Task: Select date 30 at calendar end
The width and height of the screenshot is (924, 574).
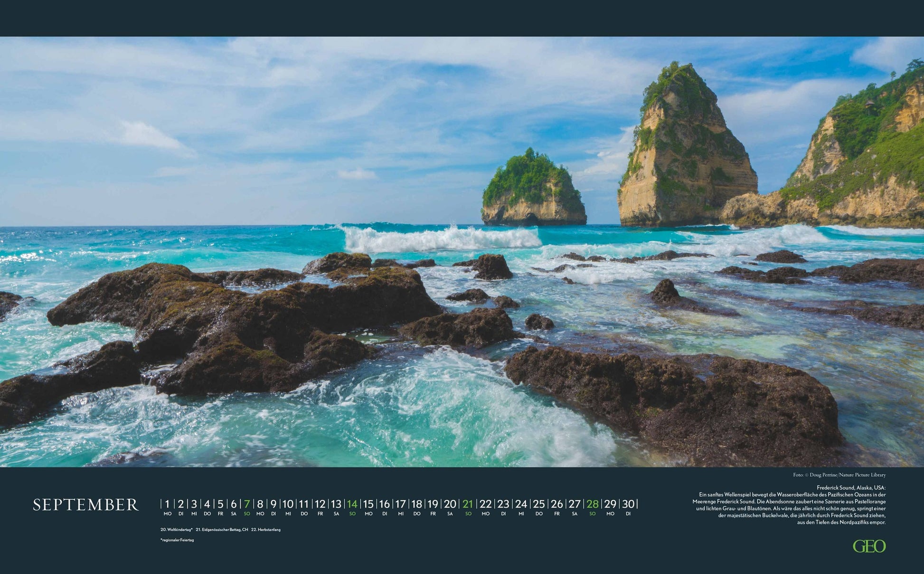Action: tap(628, 505)
